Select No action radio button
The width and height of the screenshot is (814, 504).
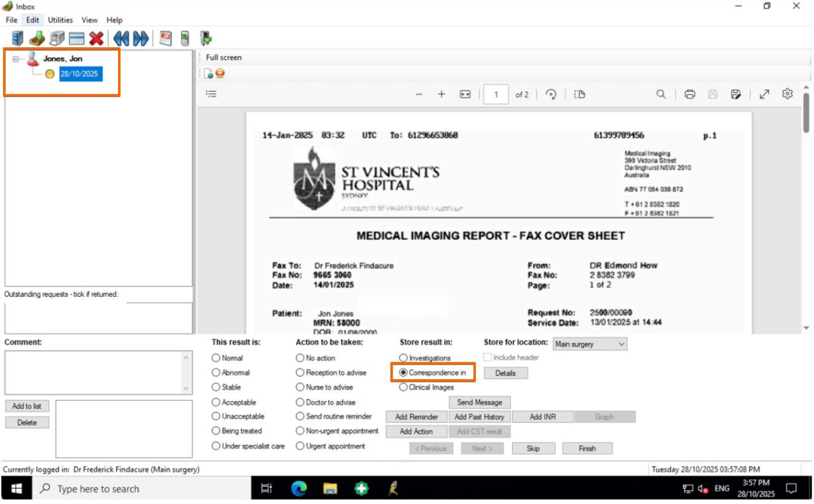point(300,358)
